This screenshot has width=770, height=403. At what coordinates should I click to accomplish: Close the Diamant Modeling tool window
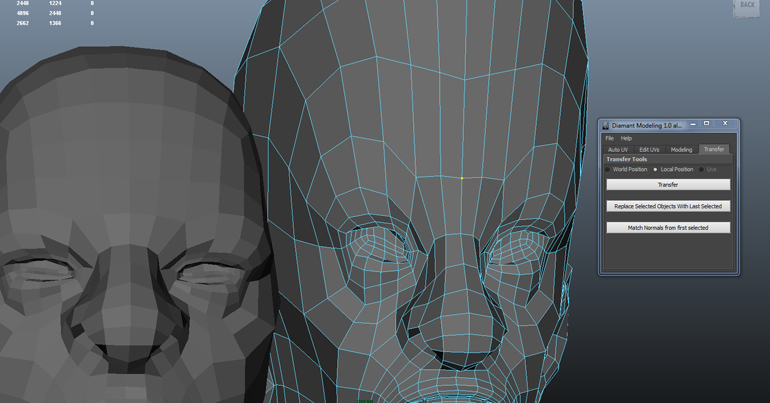[725, 124]
